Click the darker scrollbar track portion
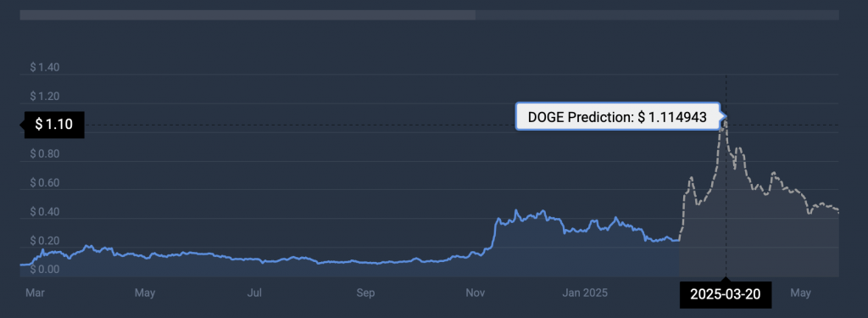 point(657,15)
